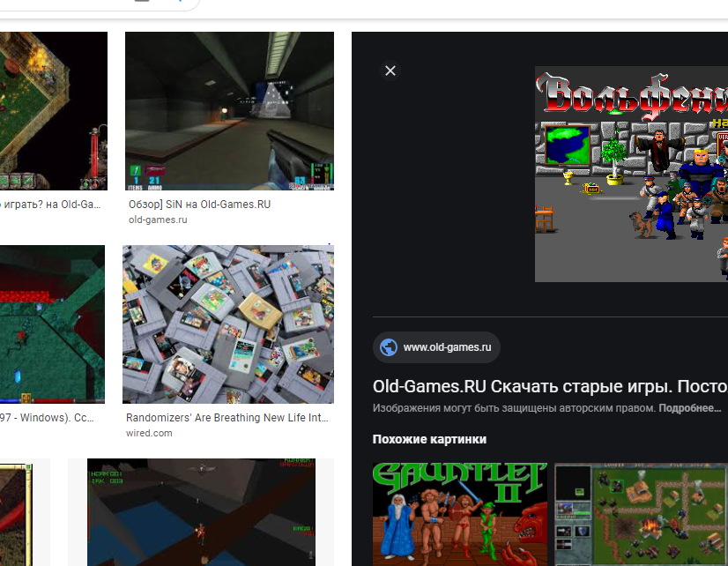728x566 pixels.
Task: Open the Gauntlet II related image
Action: tap(460, 514)
